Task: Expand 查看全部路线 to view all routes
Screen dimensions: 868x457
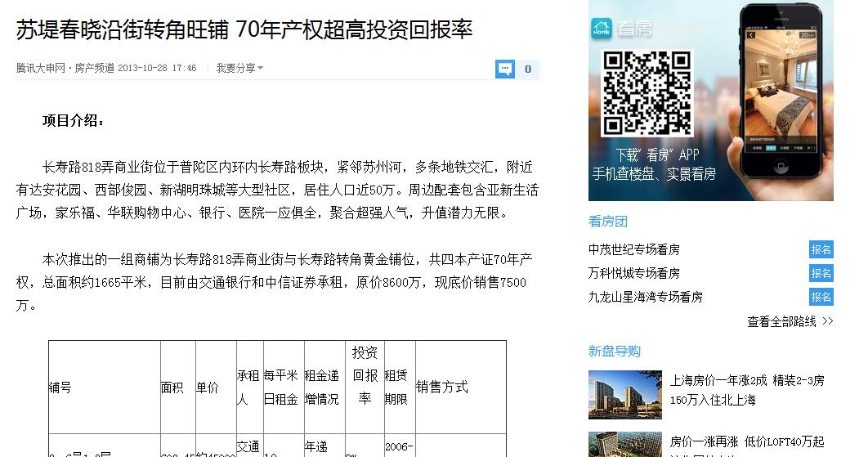Action: click(x=790, y=322)
